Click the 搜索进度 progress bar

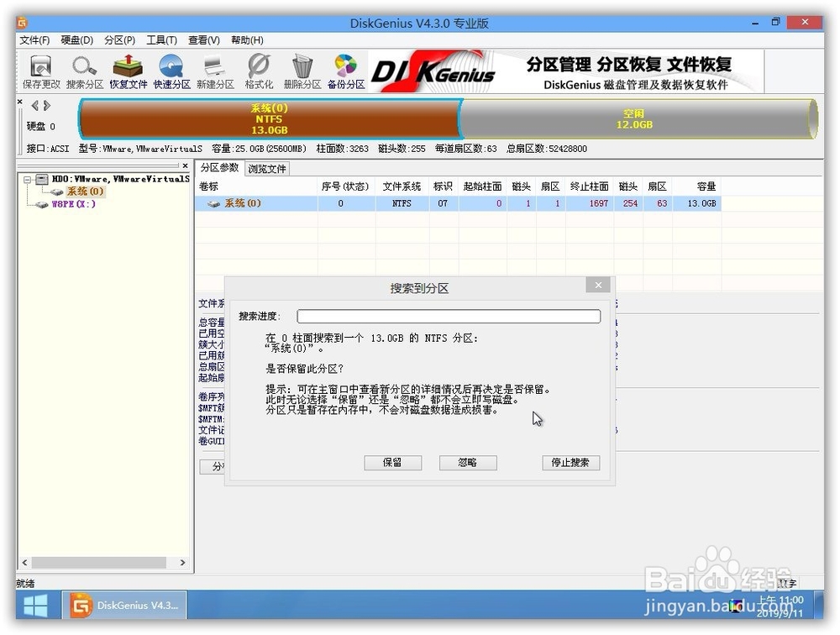(449, 316)
